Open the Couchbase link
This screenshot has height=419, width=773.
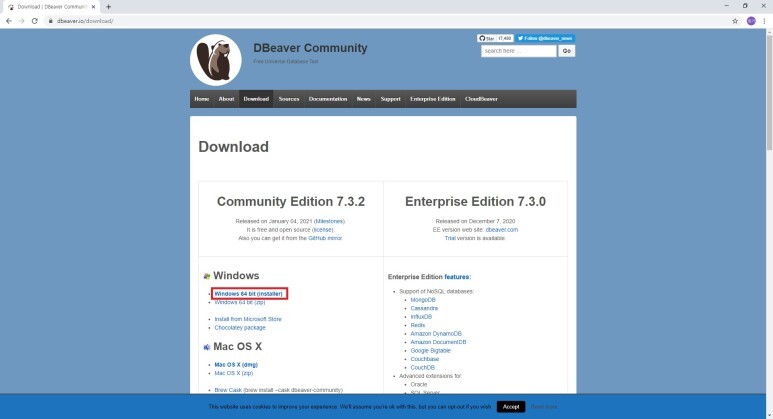coord(424,359)
